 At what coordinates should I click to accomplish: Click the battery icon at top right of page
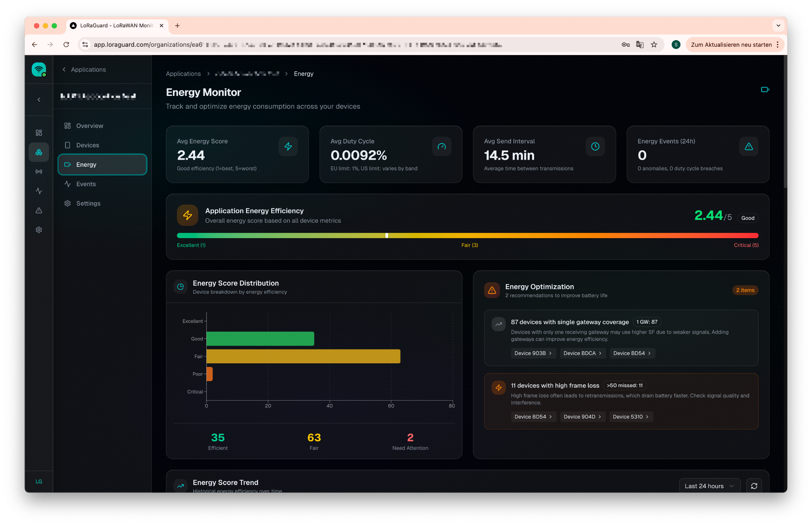click(x=765, y=90)
